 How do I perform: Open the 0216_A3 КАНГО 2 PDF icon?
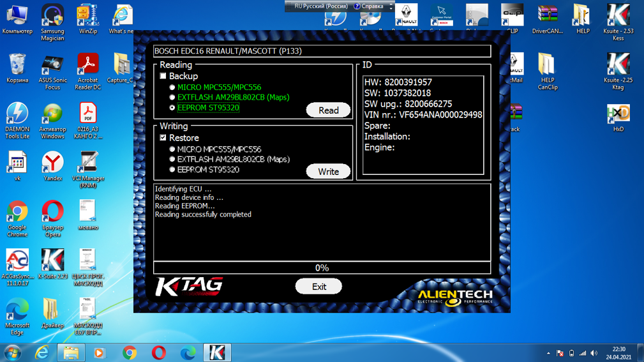click(88, 121)
